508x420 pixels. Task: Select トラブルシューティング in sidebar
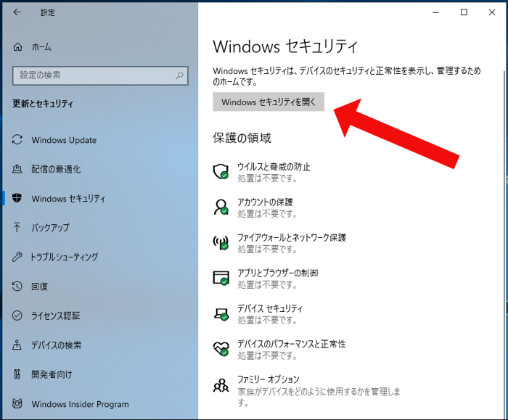tap(64, 257)
